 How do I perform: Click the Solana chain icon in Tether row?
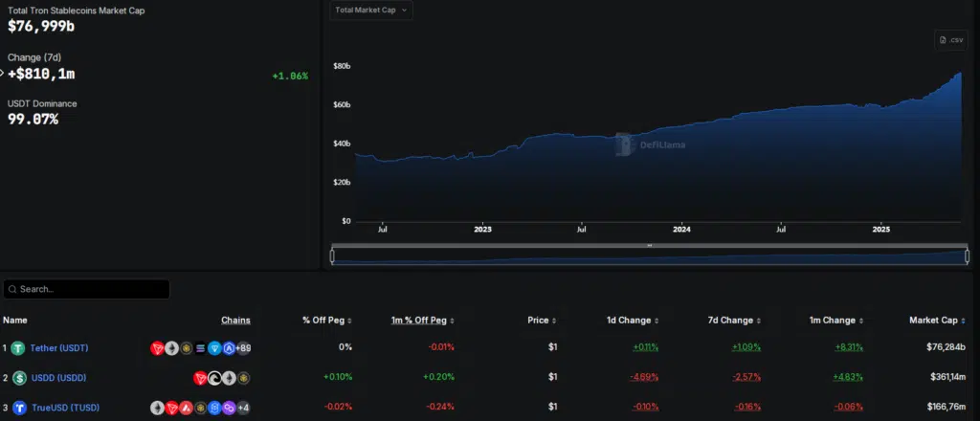click(x=201, y=348)
